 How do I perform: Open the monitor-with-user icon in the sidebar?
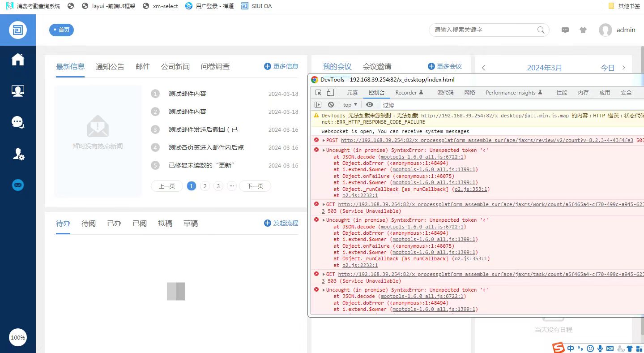pos(18,91)
